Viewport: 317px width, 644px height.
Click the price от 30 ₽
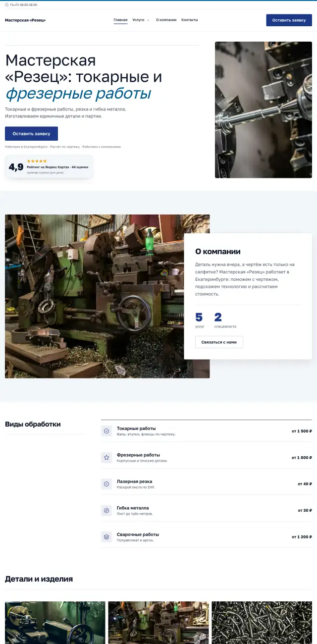pos(305,511)
